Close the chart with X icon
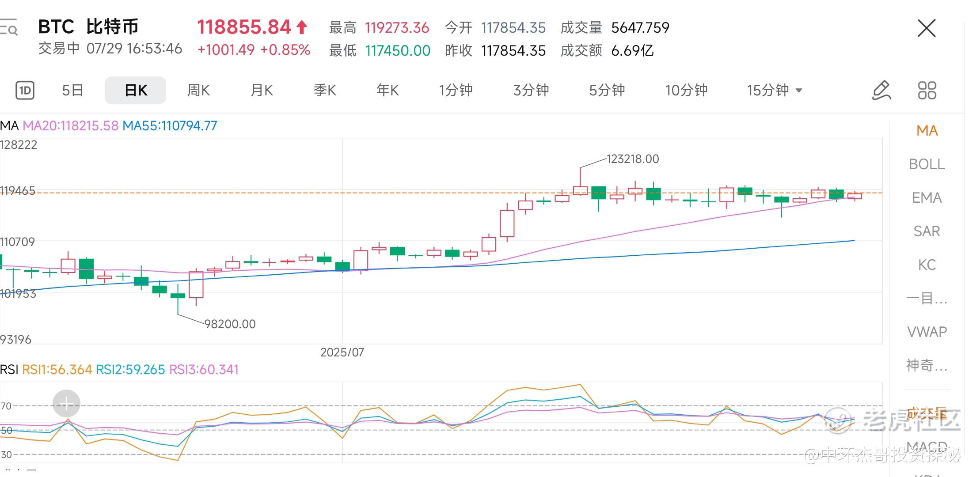The height and width of the screenshot is (477, 980). click(x=926, y=28)
